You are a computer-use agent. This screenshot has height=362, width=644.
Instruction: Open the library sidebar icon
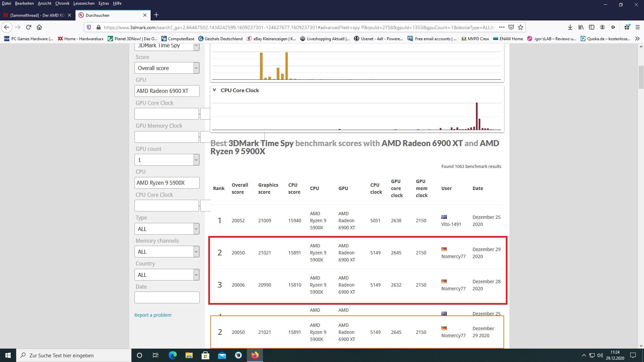[x=581, y=27]
